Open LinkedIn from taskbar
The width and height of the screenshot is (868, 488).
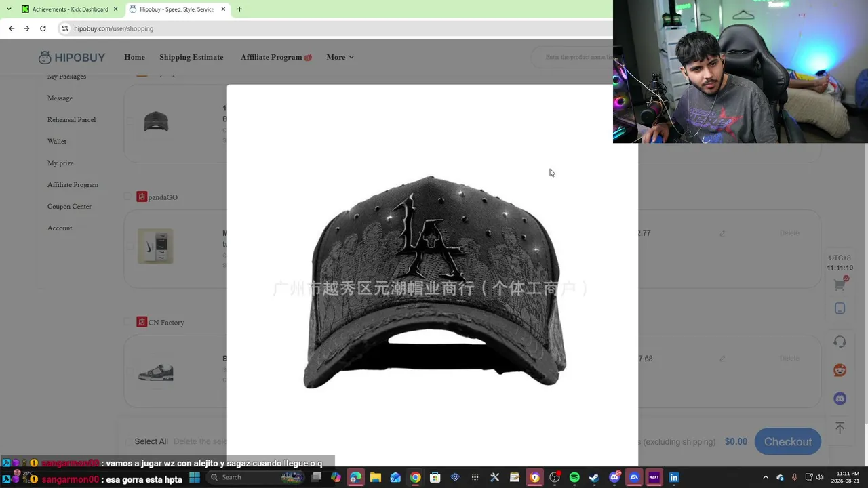674,477
